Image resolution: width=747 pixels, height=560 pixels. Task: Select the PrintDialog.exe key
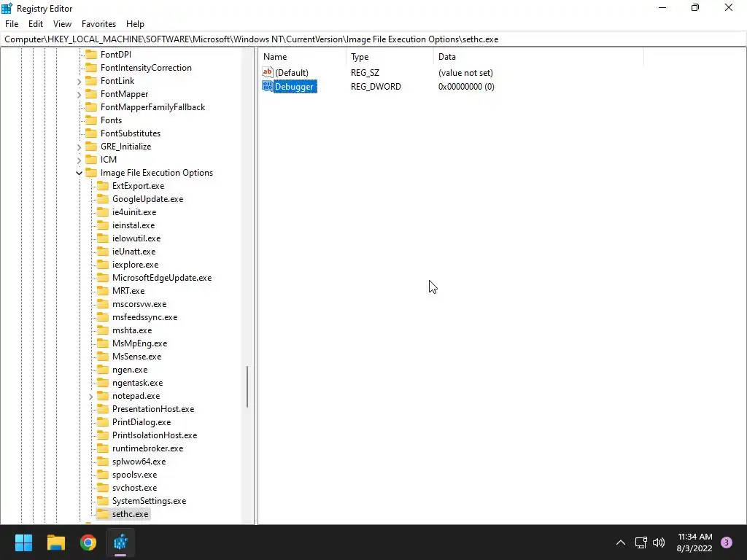point(142,422)
